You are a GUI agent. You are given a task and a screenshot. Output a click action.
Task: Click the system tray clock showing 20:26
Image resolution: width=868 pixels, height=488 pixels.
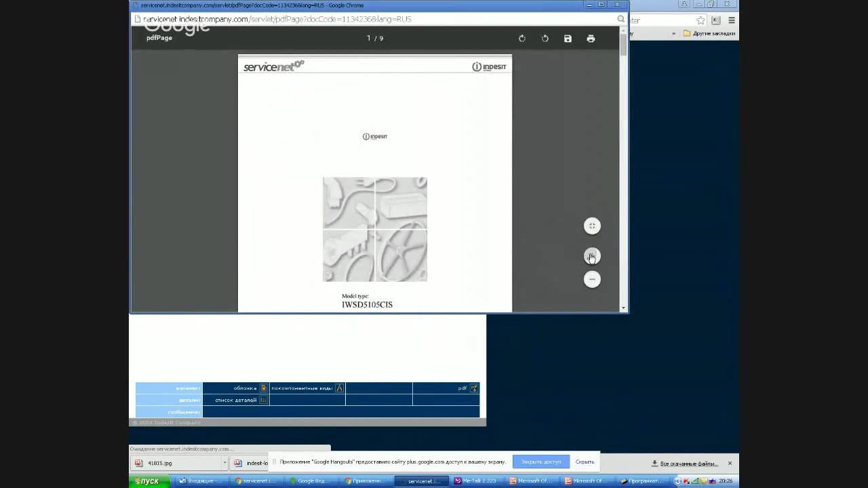point(726,481)
